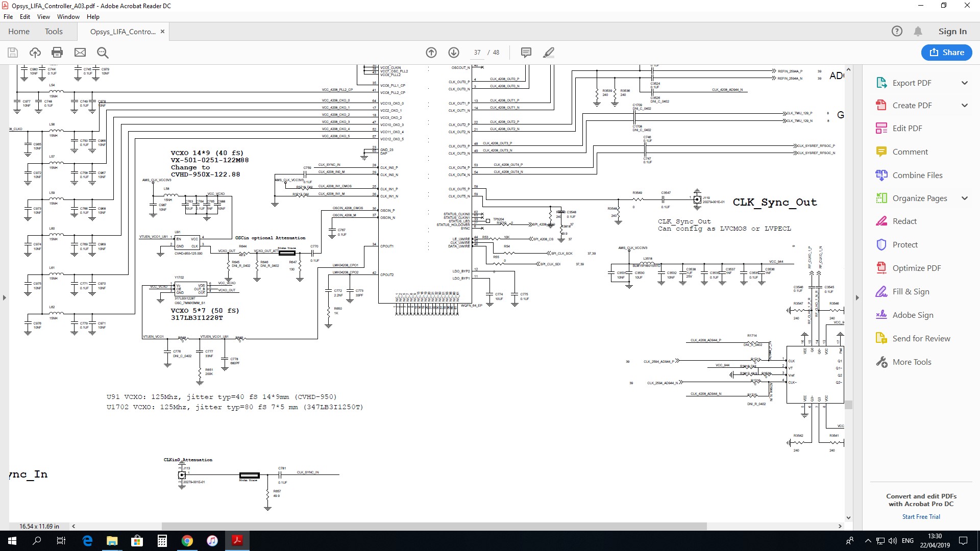Select the highlight pen tool
980x551 pixels.
click(549, 53)
